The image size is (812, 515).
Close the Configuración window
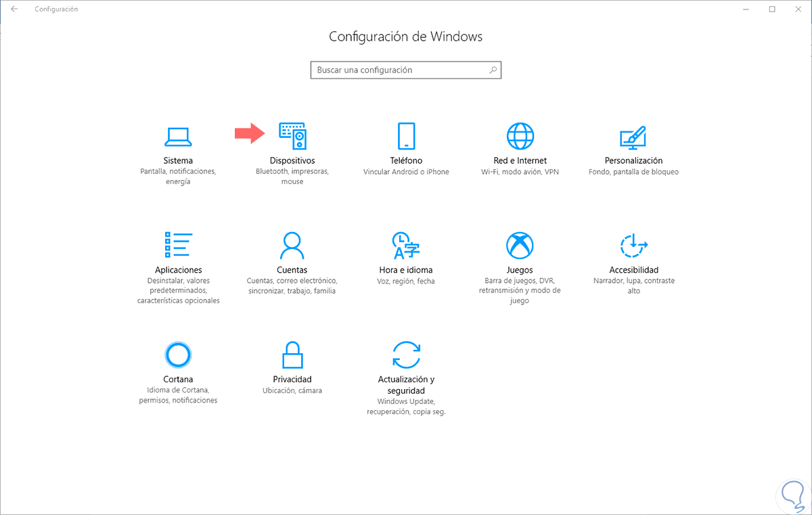(797, 9)
